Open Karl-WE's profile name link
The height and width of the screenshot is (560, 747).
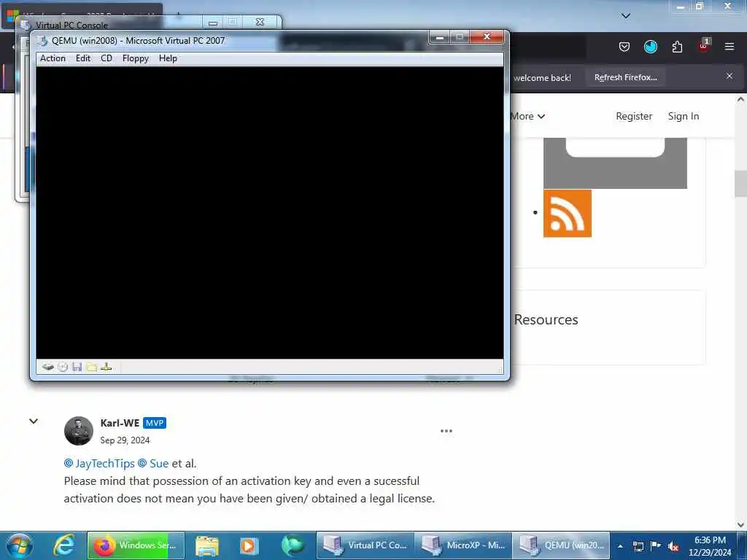tap(120, 423)
